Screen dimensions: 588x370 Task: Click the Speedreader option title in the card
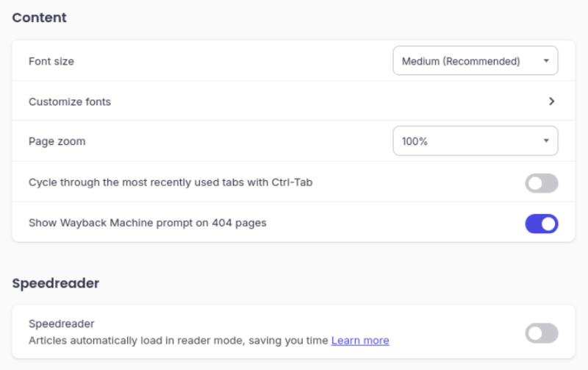click(62, 324)
